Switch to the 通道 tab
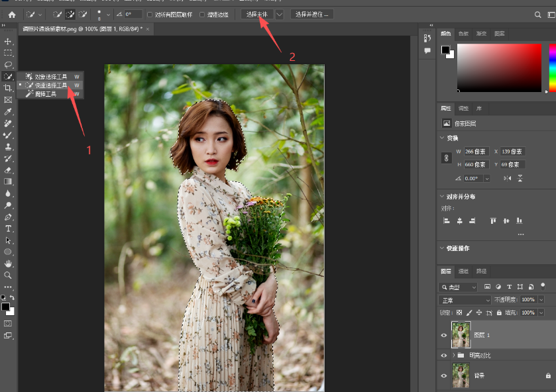 [x=463, y=271]
